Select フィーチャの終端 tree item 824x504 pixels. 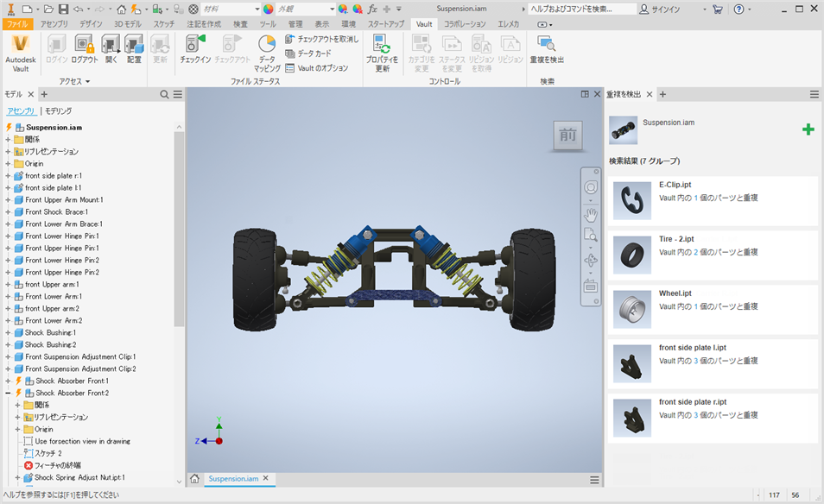click(58, 466)
